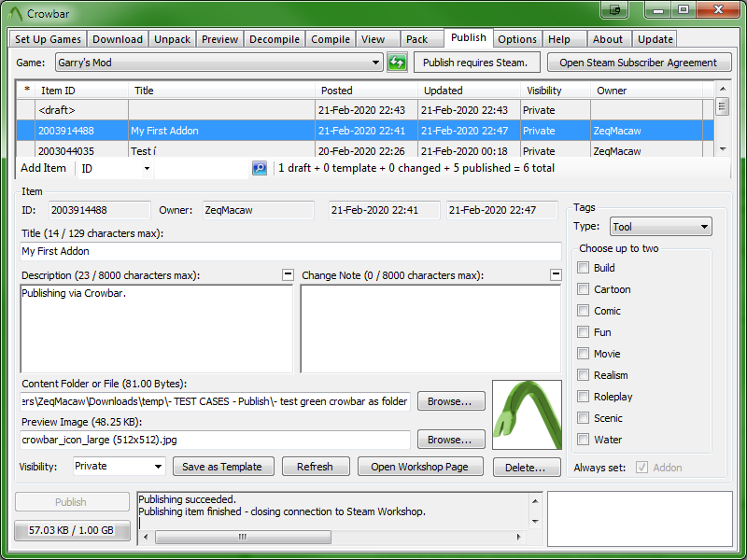Switch to the Download tab
This screenshot has height=560, width=747.
(x=118, y=39)
